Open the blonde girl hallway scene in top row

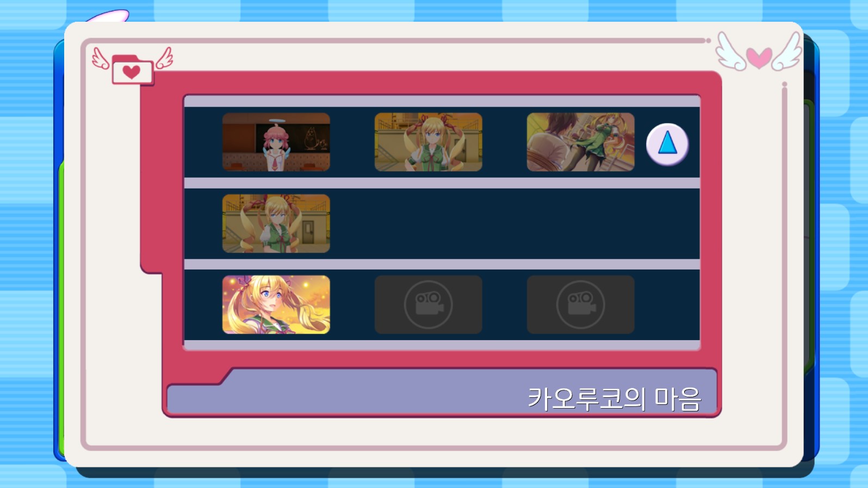click(x=429, y=142)
